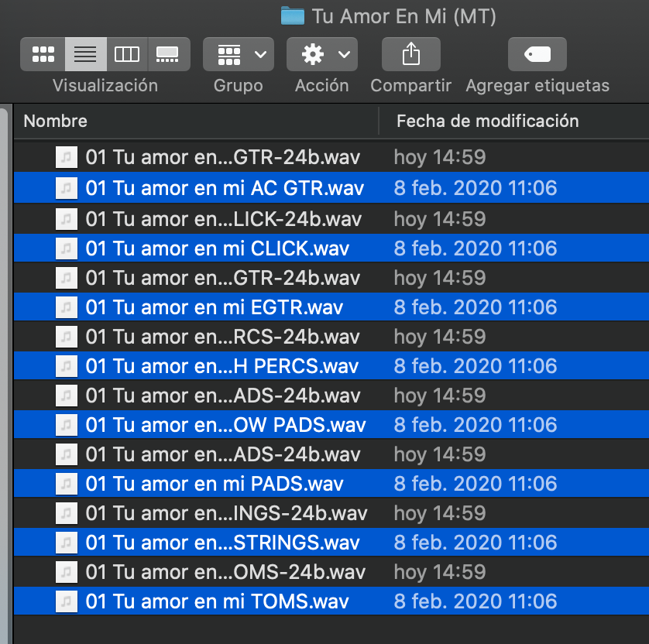Click audio icon of LICK-24b.wav file
Image resolution: width=649 pixels, height=644 pixels.
(67, 219)
